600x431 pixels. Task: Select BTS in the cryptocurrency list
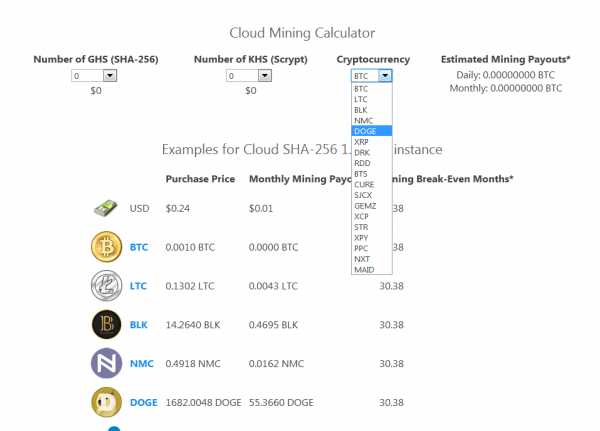click(x=372, y=174)
